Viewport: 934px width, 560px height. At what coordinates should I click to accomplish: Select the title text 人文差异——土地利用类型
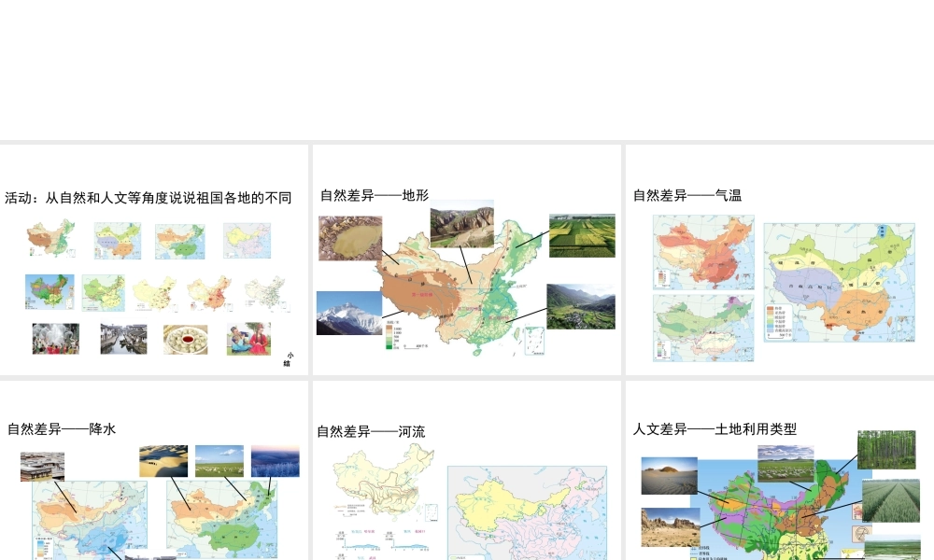tap(715, 429)
